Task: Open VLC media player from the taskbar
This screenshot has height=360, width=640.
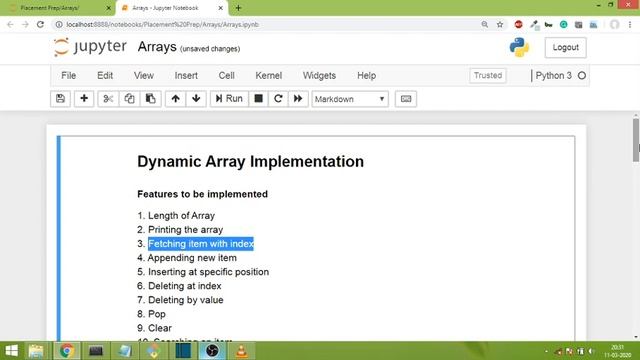Action: pyautogui.click(x=242, y=351)
